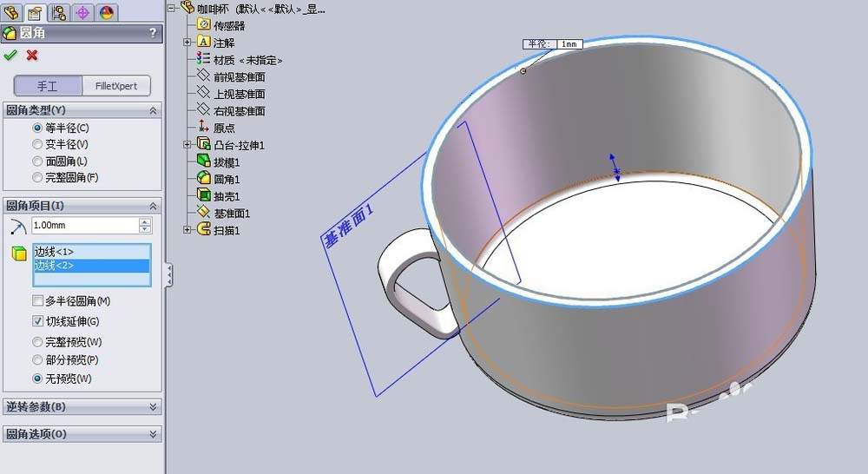Cancel fillet with red X

32,55
